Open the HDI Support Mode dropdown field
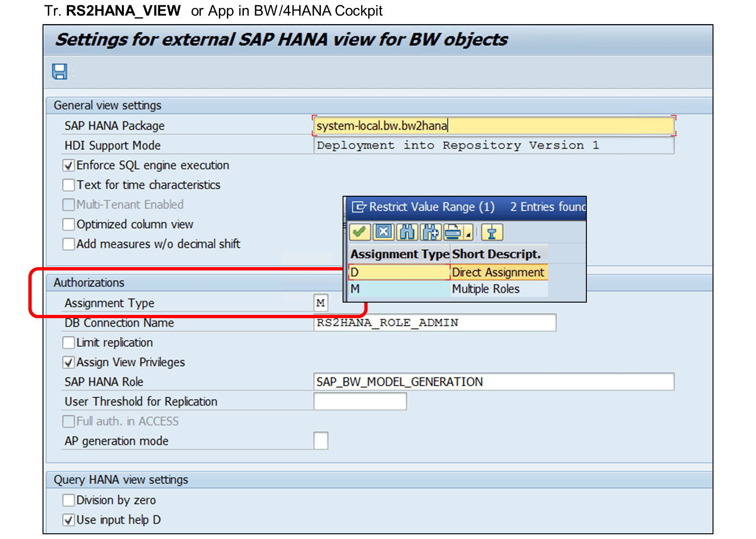Screen dimensions: 756x539 pyautogui.click(x=494, y=145)
